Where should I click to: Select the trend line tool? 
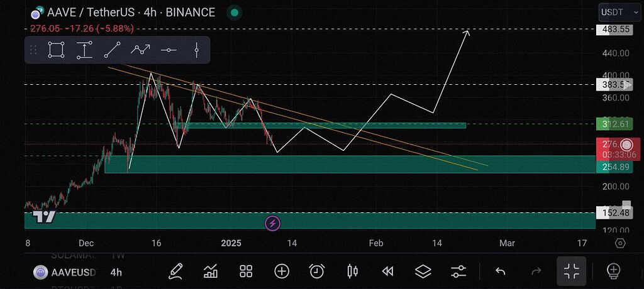[x=112, y=50]
